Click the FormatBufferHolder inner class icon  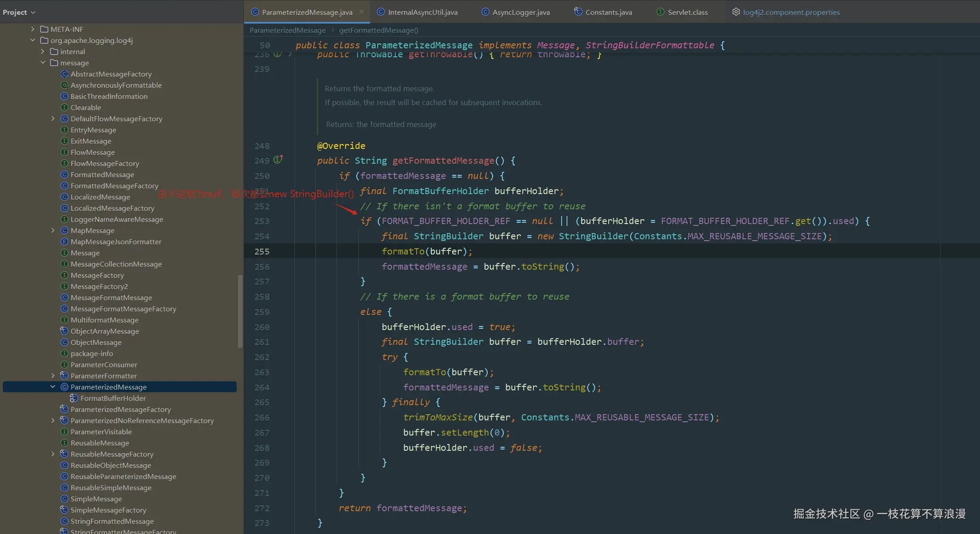click(x=74, y=398)
